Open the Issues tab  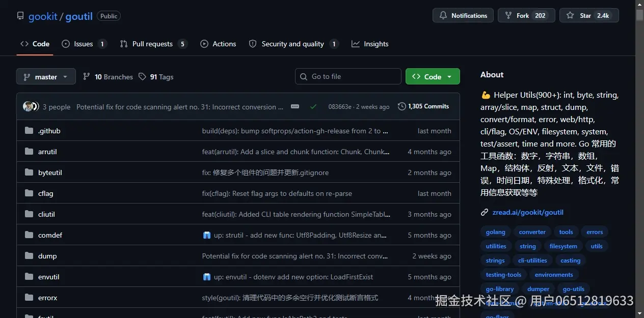(84, 44)
